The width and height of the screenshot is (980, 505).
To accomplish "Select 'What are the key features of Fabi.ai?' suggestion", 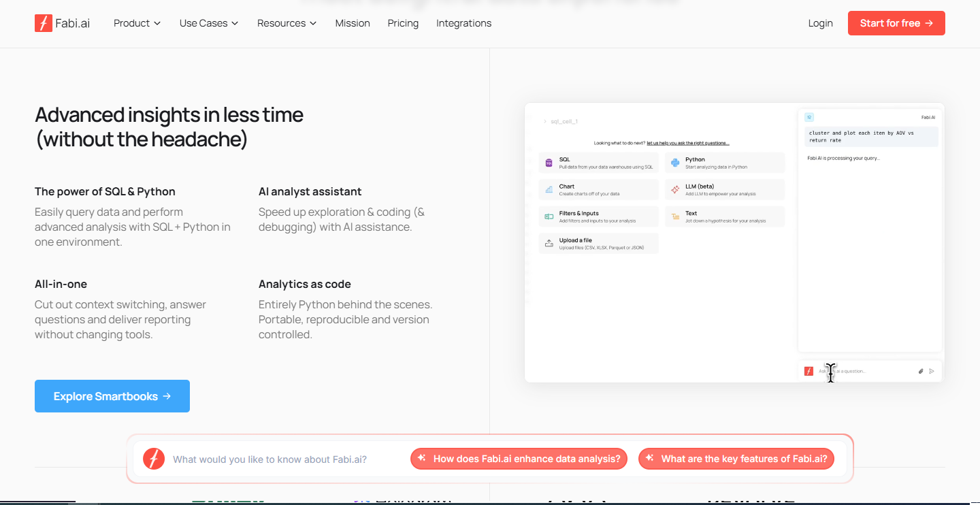I will [x=736, y=459].
